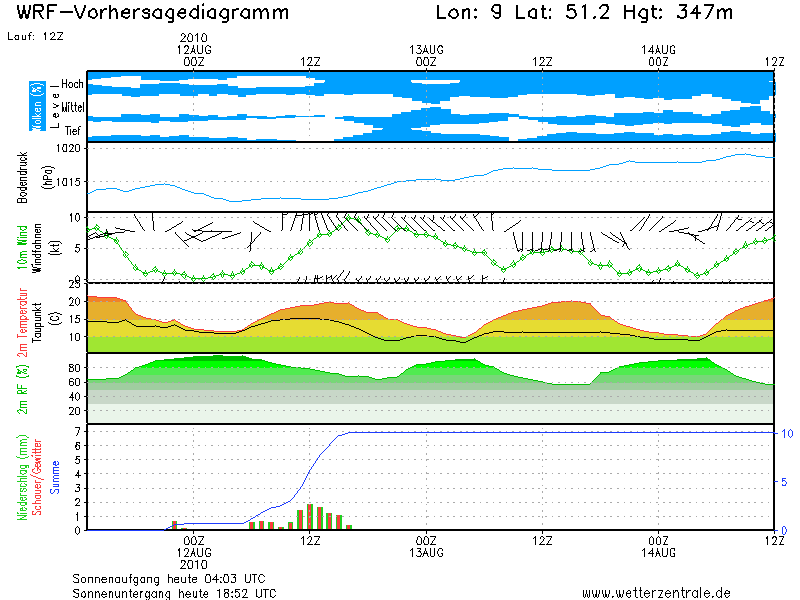Image resolution: width=800 pixels, height=600 pixels.
Task: Click the WRF-Vorhersagediagramm chart title
Action: (153, 13)
